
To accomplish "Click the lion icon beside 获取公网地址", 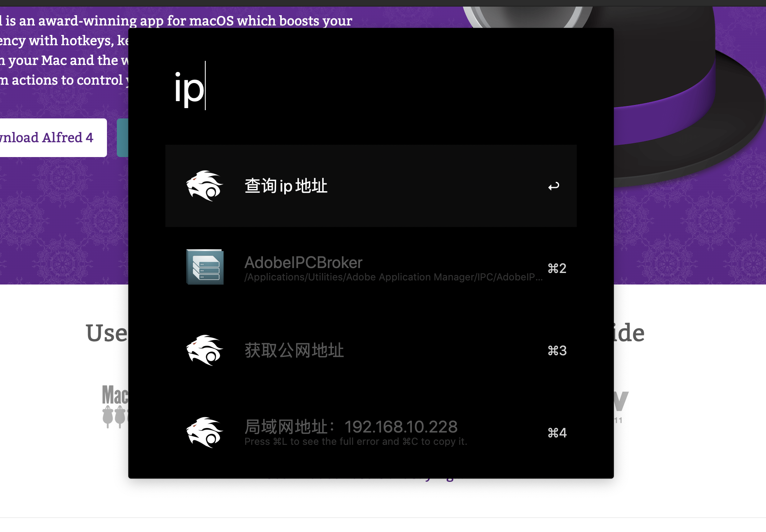I will point(204,350).
